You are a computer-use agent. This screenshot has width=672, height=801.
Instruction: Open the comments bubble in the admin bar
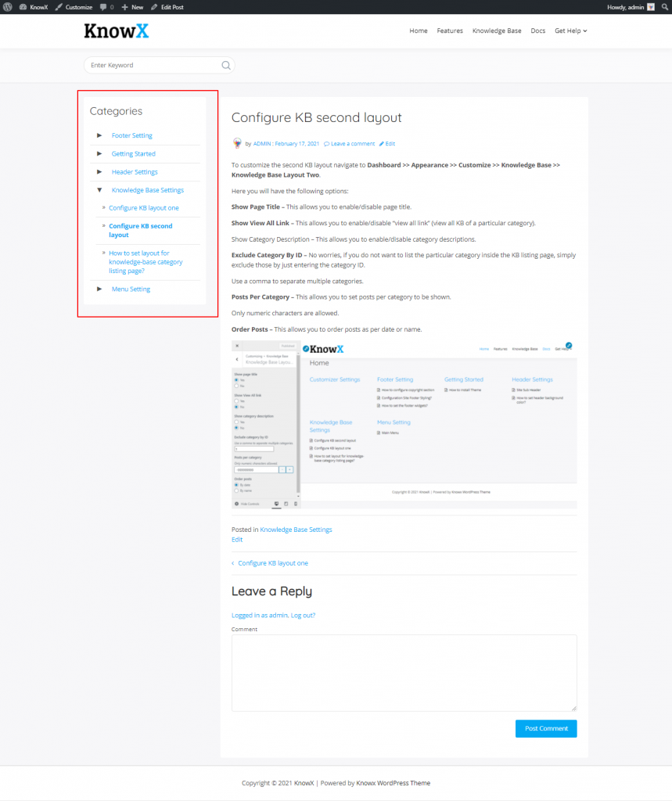104,6
